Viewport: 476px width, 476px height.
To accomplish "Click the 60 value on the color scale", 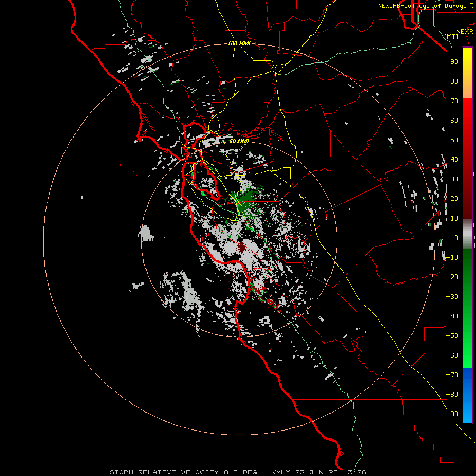I will pos(454,121).
